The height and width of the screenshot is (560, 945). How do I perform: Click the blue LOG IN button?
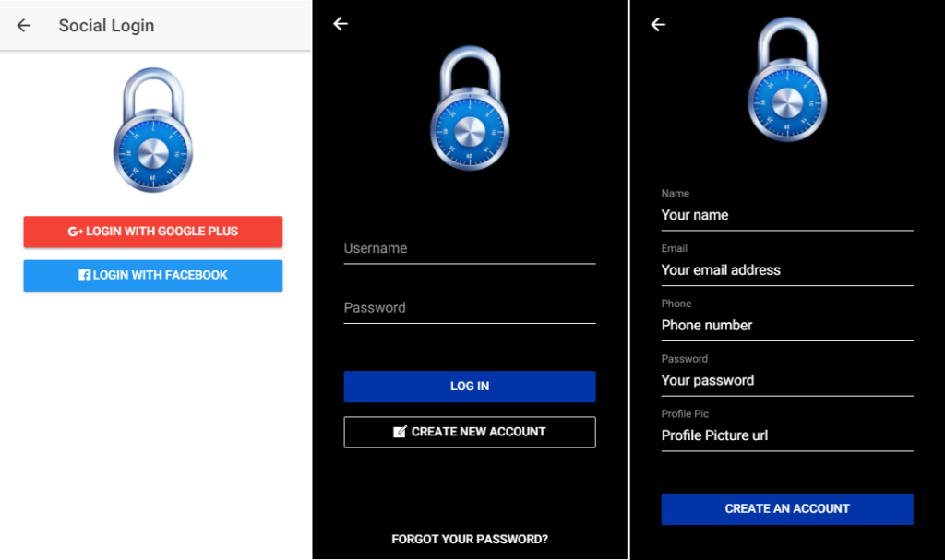point(470,387)
